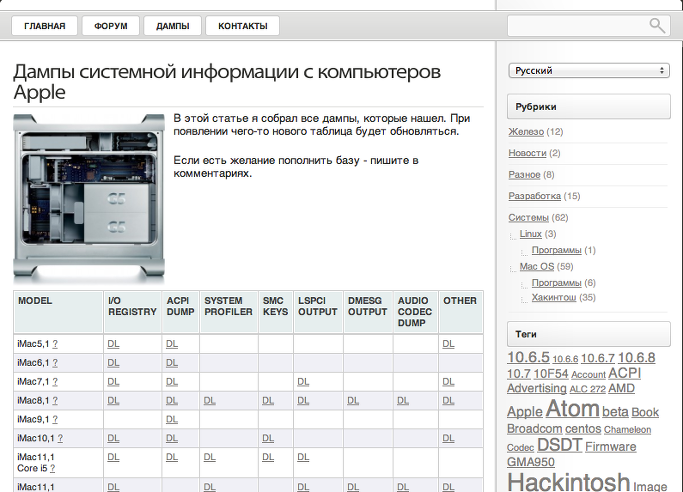Click the ACPI tag
The height and width of the screenshot is (492, 683).
(624, 373)
